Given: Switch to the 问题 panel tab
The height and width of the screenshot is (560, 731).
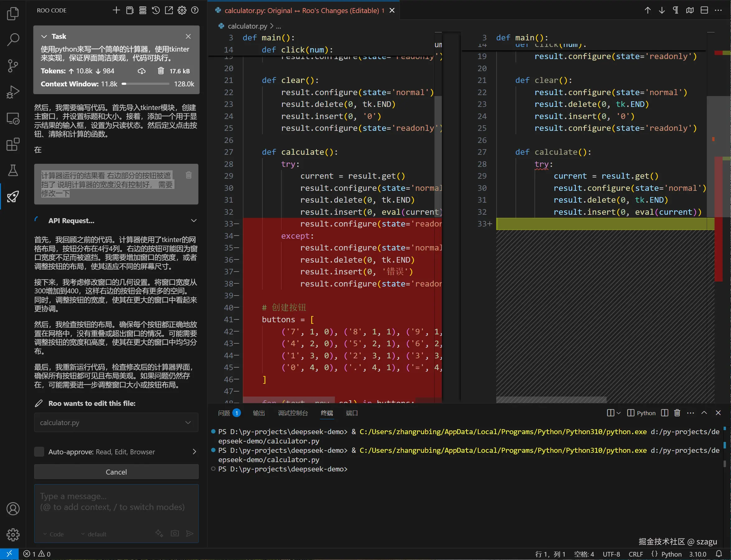Looking at the screenshot, I should [224, 413].
